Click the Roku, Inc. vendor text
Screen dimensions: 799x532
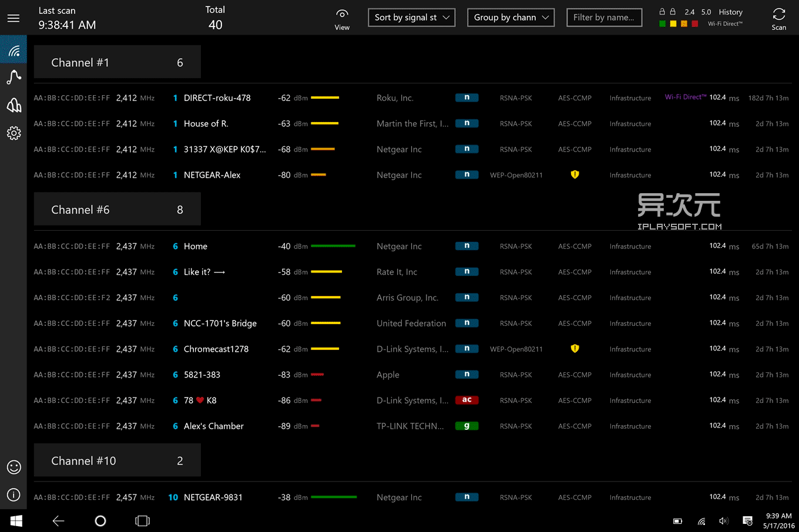pos(395,98)
